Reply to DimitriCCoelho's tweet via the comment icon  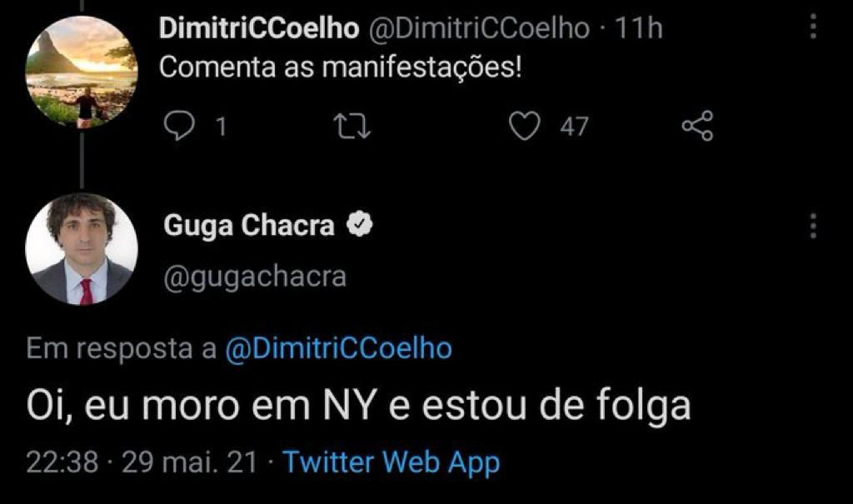[177, 127]
